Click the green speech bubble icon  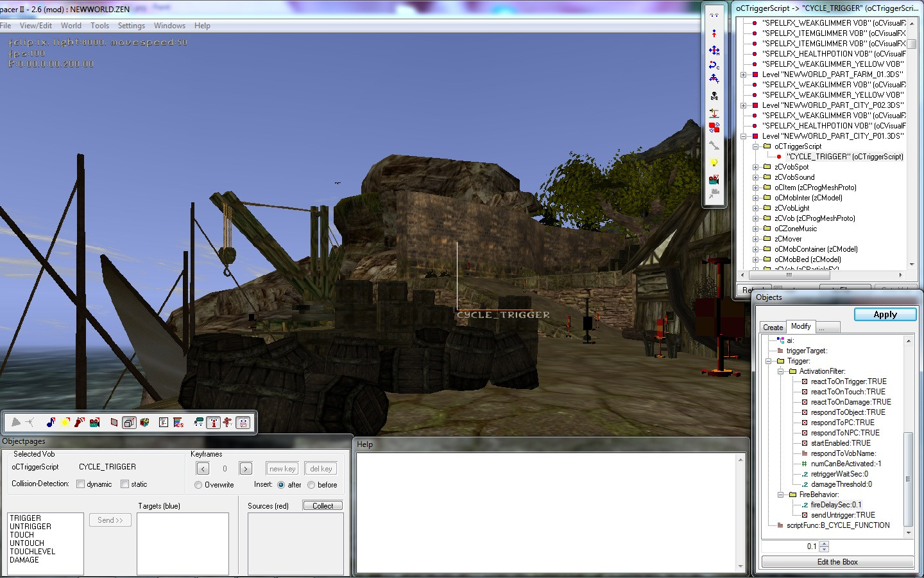point(198,422)
